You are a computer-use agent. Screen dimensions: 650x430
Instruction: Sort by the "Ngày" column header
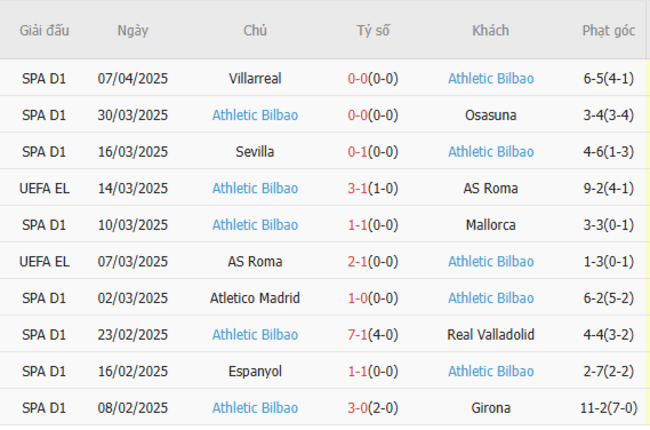point(132,30)
